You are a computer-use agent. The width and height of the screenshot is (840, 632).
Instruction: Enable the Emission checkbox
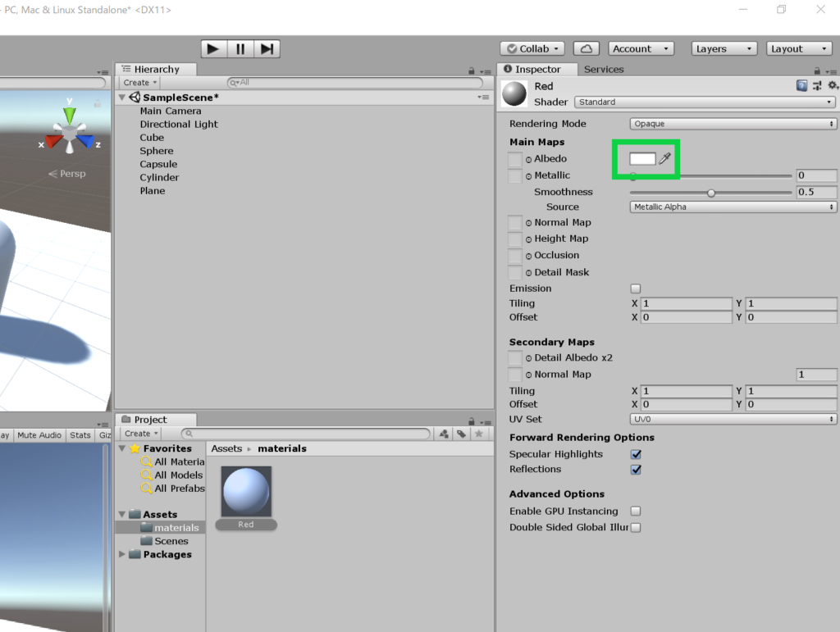(635, 289)
